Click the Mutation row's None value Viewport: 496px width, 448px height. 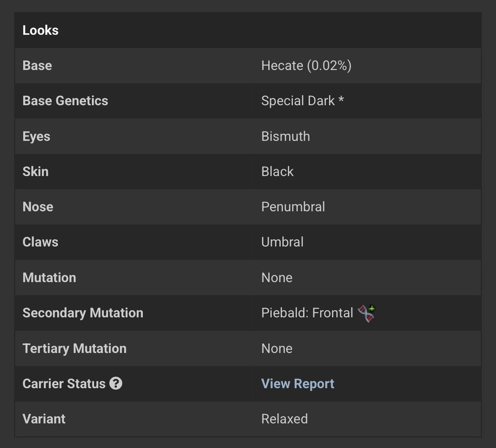click(277, 277)
